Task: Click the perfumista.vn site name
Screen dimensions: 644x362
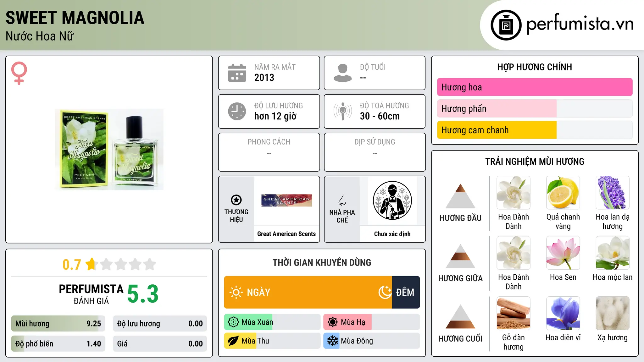Action: (x=580, y=24)
